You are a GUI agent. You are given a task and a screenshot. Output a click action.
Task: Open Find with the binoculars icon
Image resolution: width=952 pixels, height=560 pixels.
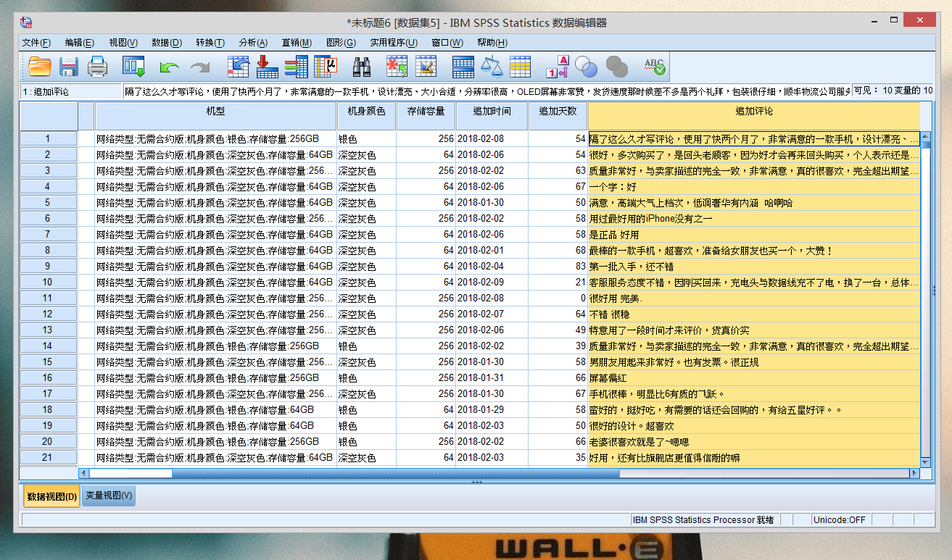click(x=362, y=67)
